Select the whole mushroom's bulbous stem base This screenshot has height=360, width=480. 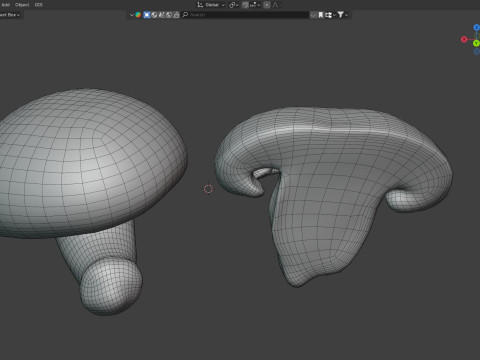coord(111,287)
